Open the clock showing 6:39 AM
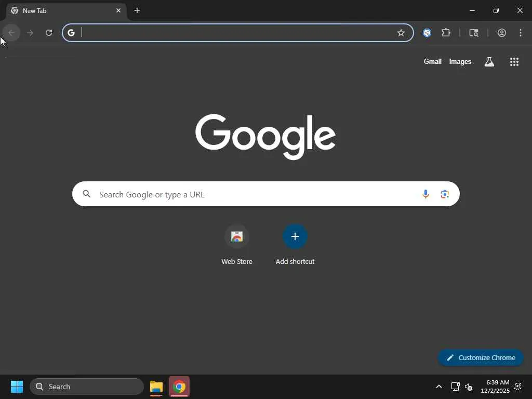Viewport: 532px width, 399px height. [495, 387]
